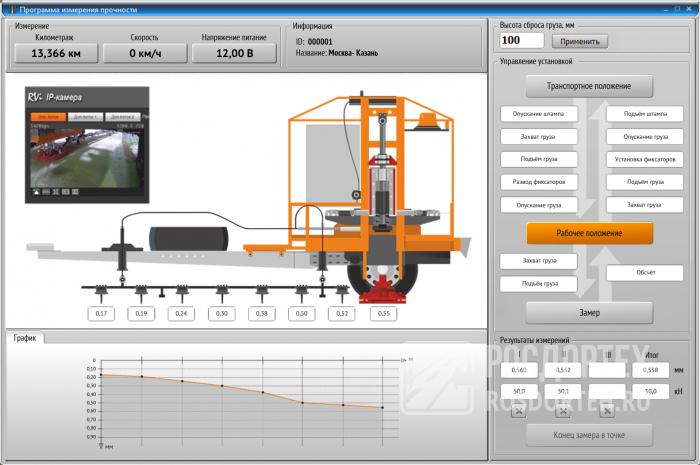Select the Развод фиксаторов step

tap(538, 182)
